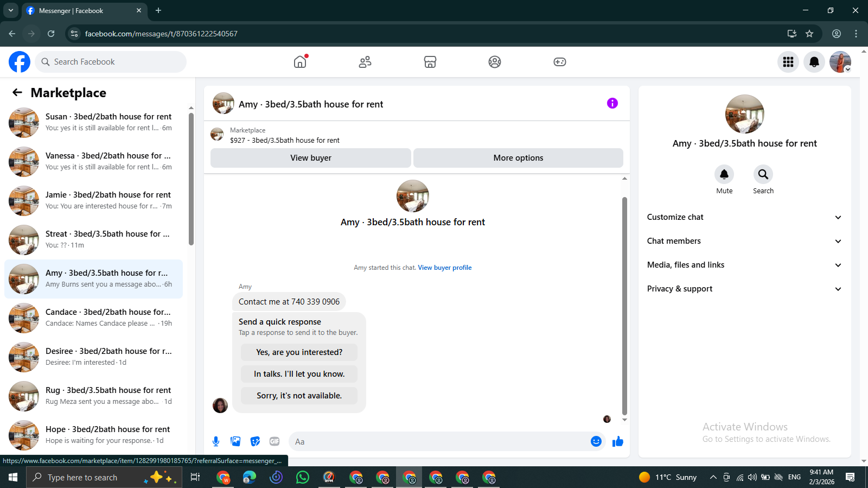Open weather widget showing 11°C Sunny
The image size is (868, 488).
[668, 477]
